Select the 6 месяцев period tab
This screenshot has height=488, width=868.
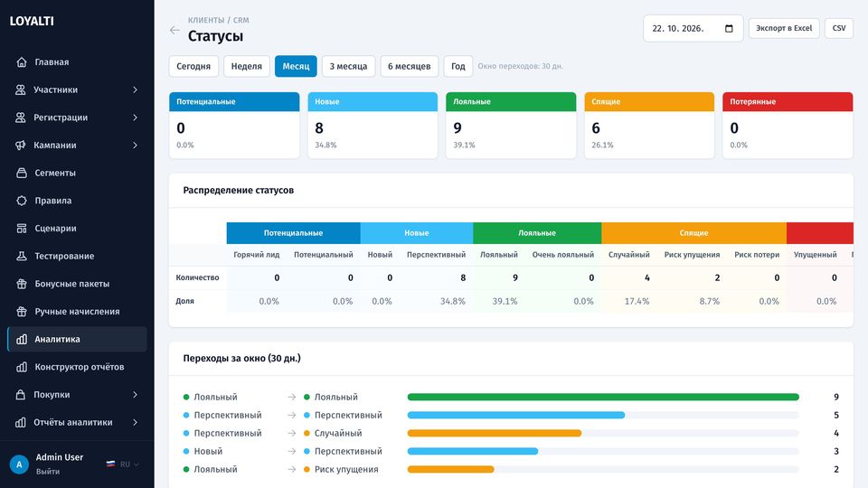coord(409,66)
